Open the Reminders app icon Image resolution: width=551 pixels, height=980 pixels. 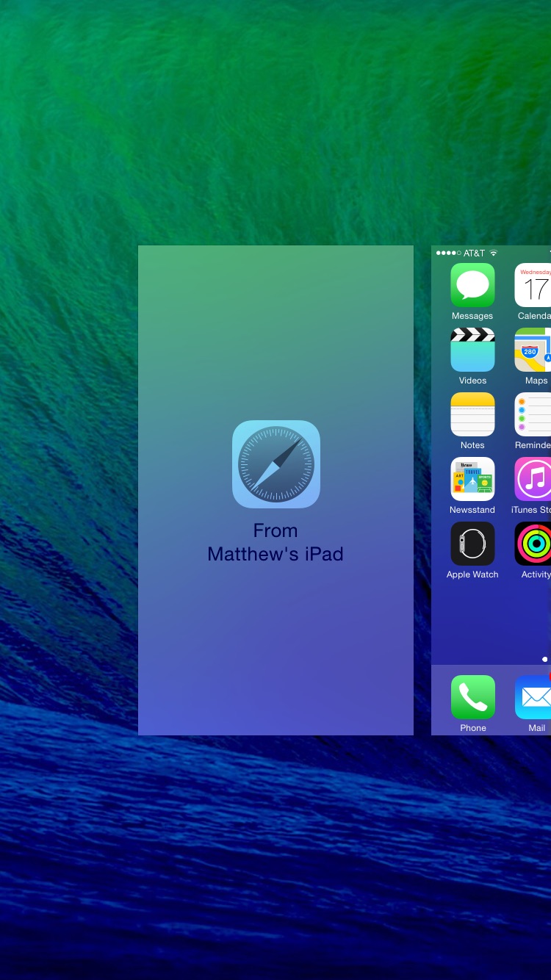click(533, 414)
